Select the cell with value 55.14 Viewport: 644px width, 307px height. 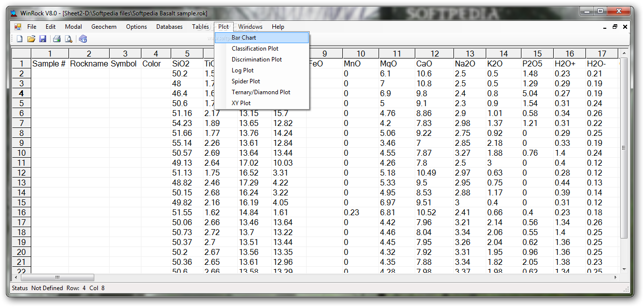point(187,143)
